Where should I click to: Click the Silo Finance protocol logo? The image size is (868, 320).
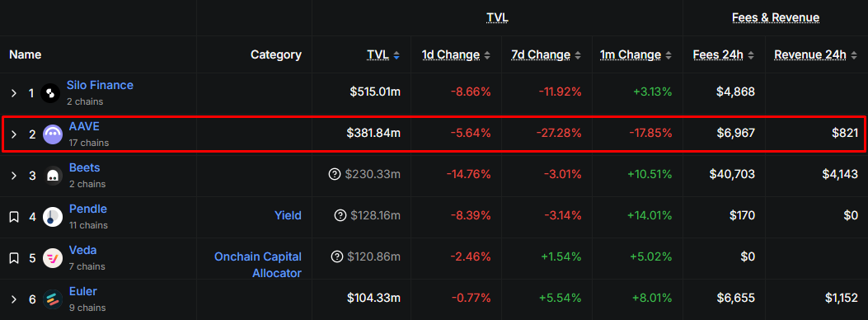coord(50,93)
